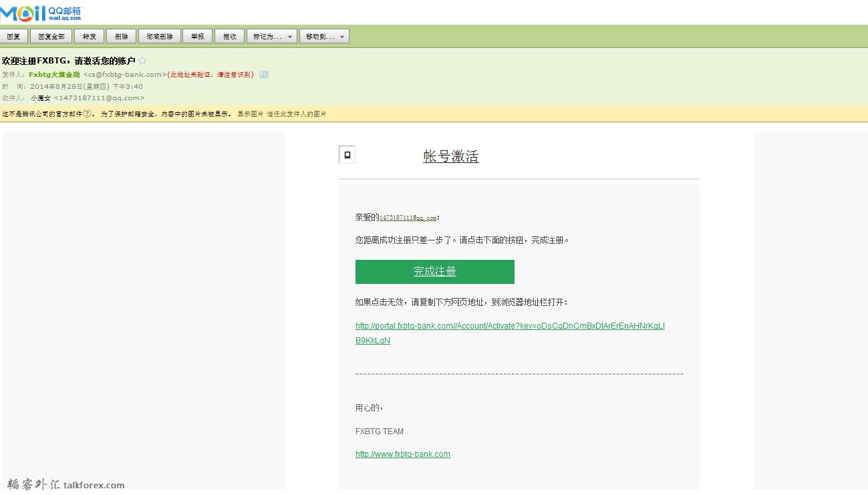Click the 用心的 closing text

[x=369, y=408]
